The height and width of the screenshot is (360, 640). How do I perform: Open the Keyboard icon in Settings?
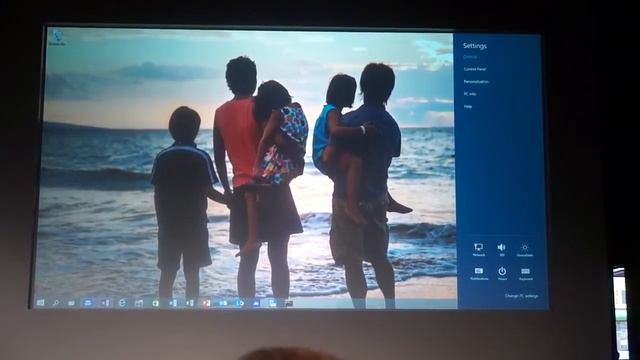tap(525, 273)
